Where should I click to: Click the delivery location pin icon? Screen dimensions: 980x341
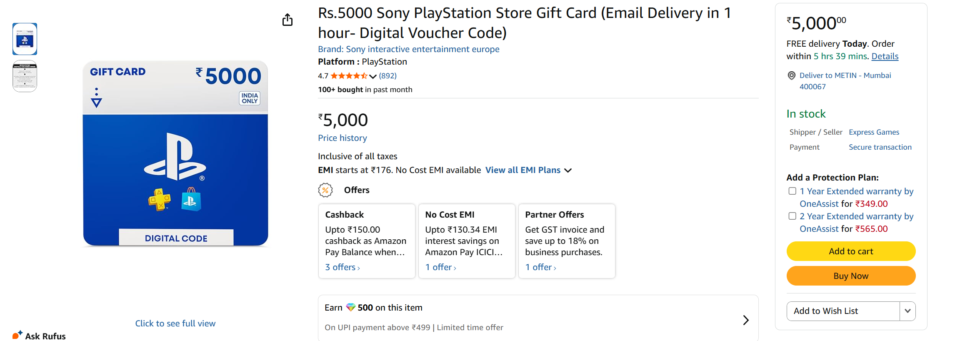[x=791, y=75]
